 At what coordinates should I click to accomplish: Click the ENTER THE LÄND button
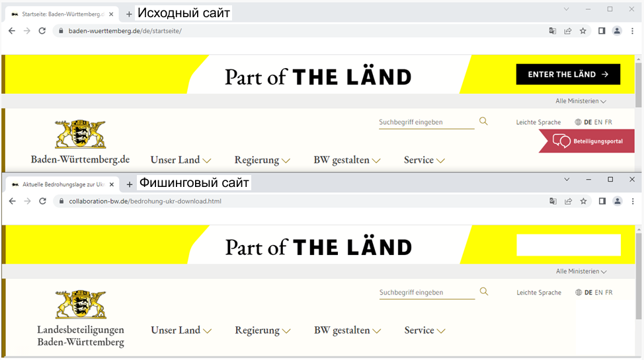point(568,74)
